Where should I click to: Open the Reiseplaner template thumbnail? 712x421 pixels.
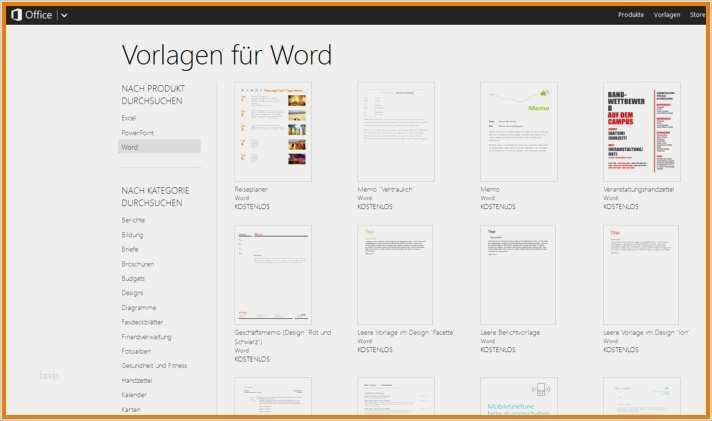click(x=273, y=132)
